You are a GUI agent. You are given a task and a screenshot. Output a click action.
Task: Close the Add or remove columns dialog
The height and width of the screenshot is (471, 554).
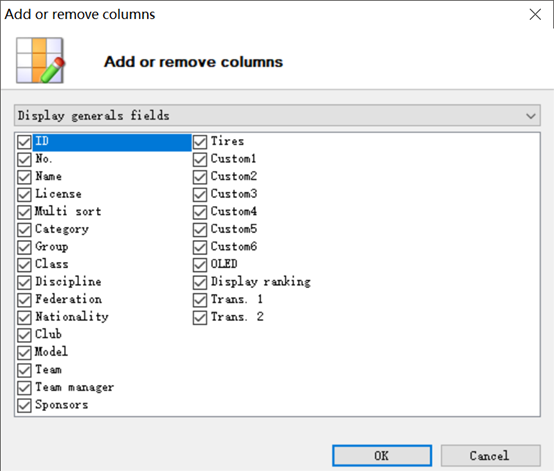535,14
